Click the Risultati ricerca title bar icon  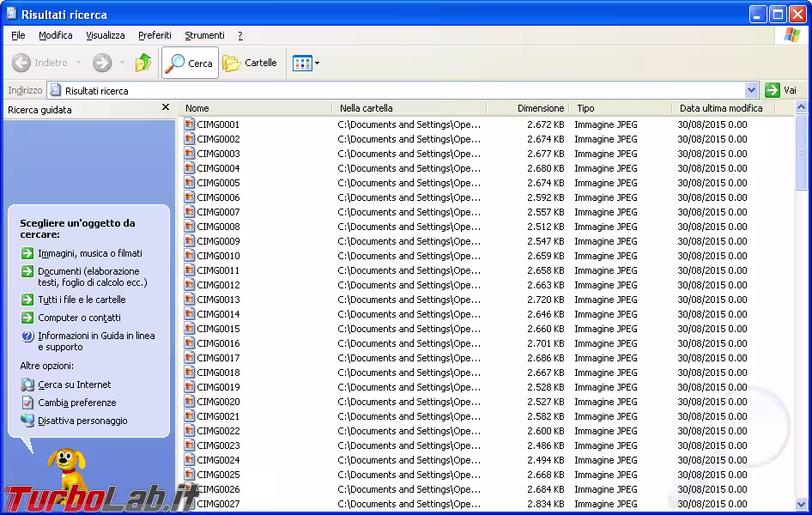tap(11, 14)
